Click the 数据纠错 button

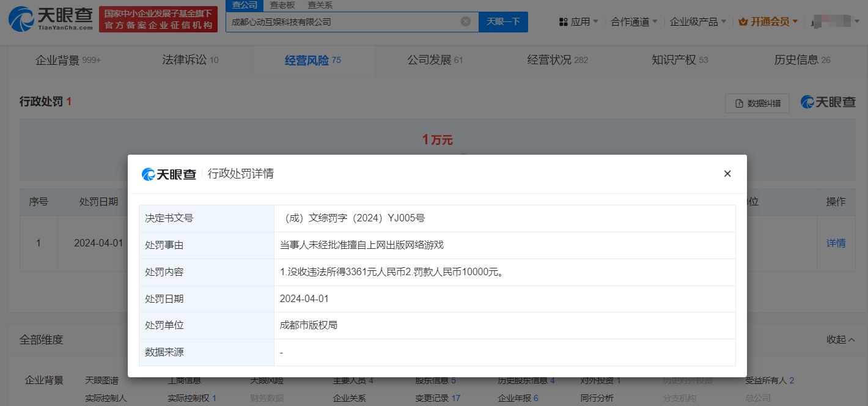tap(757, 103)
